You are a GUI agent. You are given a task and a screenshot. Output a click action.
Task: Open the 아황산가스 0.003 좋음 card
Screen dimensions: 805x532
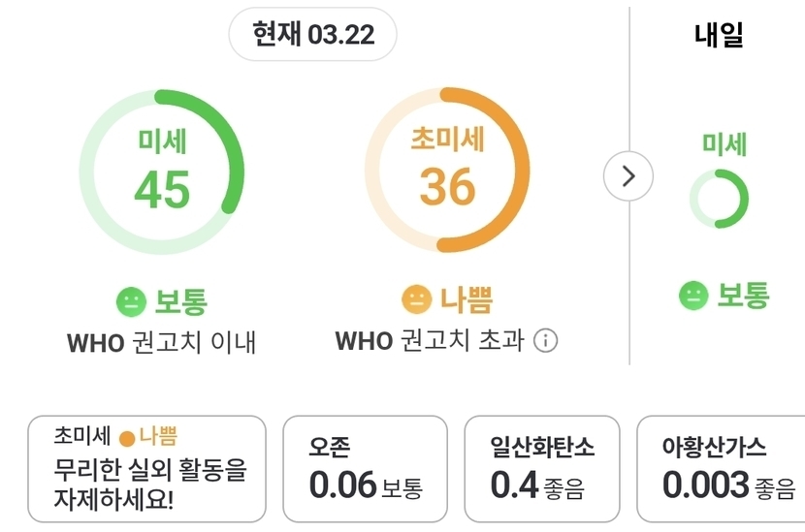pyautogui.click(x=722, y=470)
